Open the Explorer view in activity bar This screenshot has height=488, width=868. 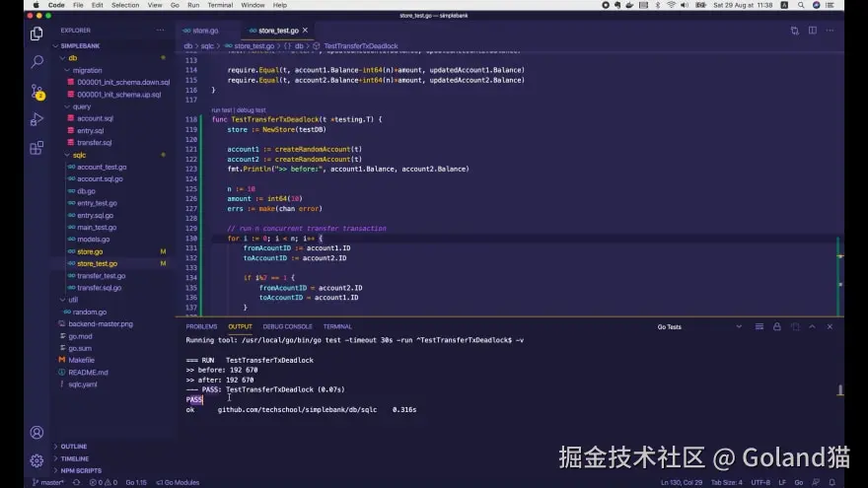pyautogui.click(x=36, y=34)
